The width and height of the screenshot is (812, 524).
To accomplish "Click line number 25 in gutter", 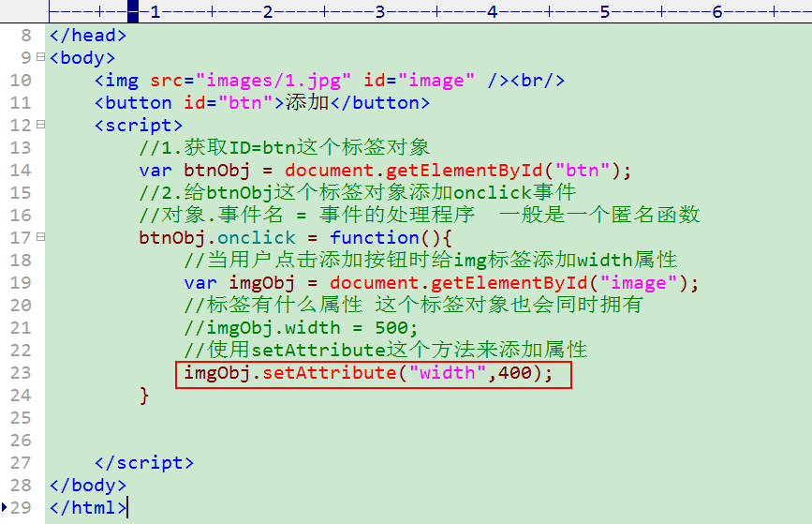I will click(x=21, y=418).
